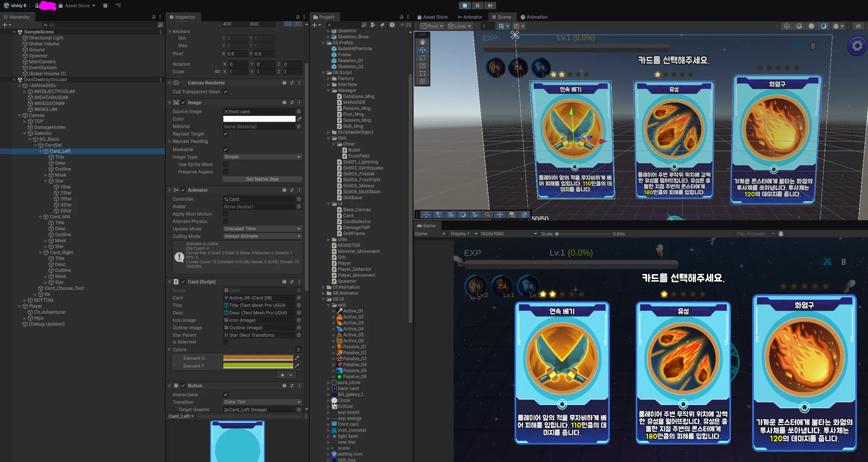
Task: Open the Image Type dropdown
Action: pyautogui.click(x=262, y=157)
